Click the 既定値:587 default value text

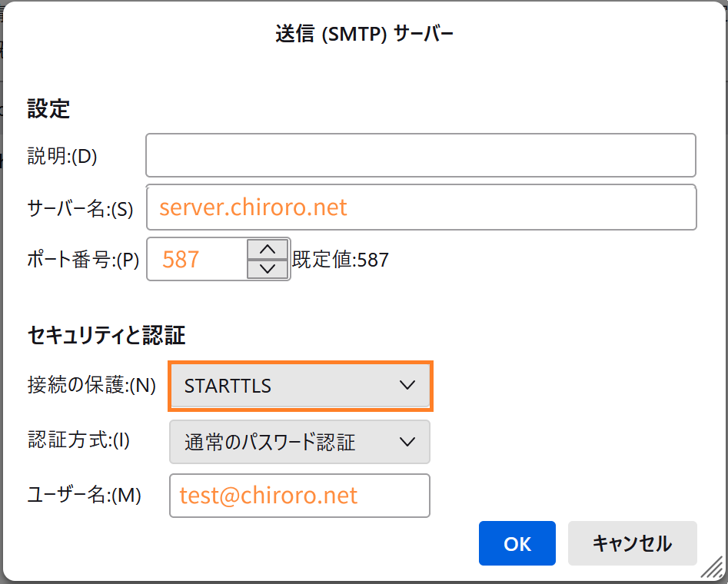coord(341,260)
